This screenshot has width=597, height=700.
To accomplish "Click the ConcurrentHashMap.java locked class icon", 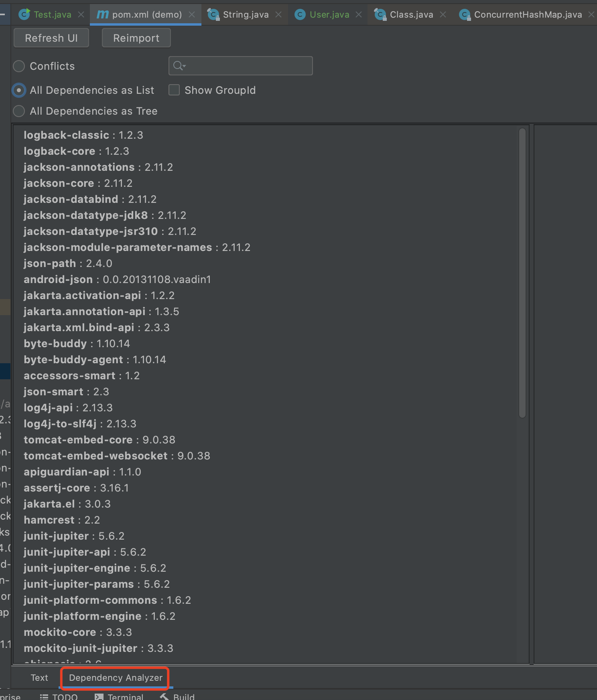I will (465, 15).
